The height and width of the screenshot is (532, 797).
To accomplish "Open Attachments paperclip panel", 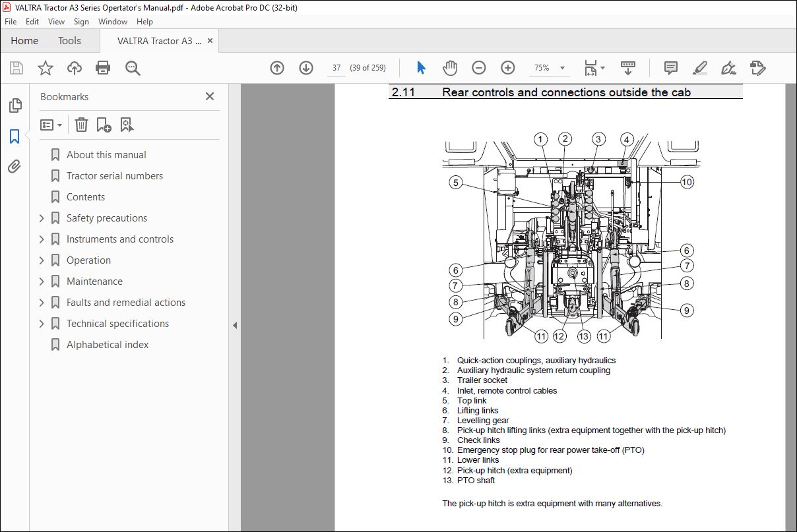I will coord(15,167).
